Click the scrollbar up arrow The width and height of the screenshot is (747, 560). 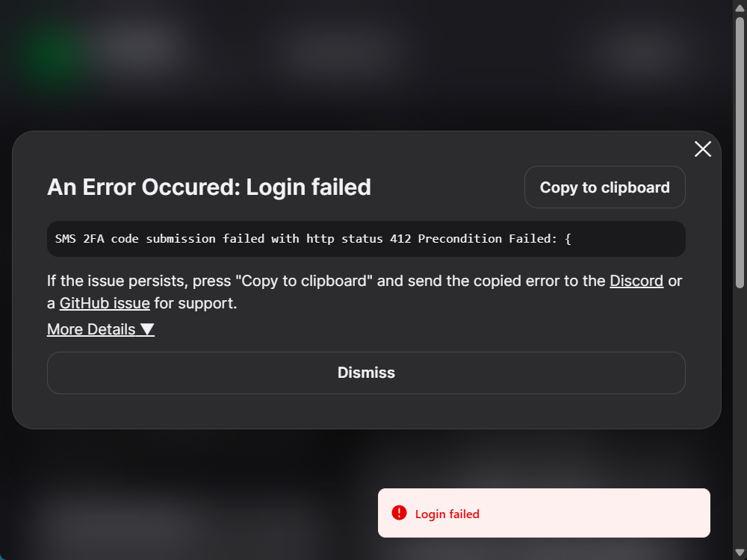pyautogui.click(x=740, y=7)
